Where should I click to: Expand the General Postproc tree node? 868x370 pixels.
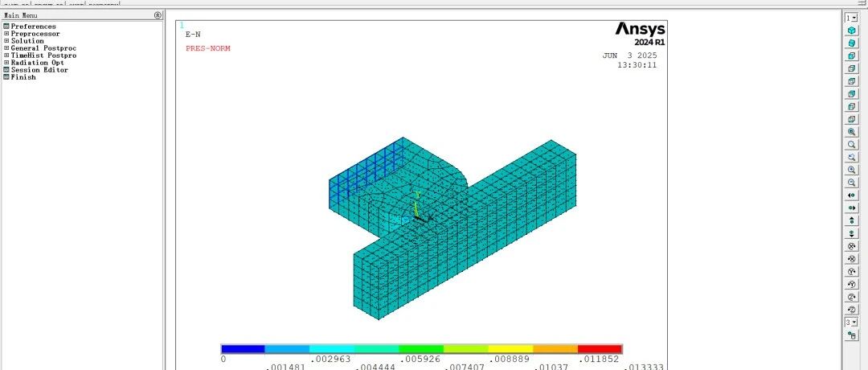point(6,48)
